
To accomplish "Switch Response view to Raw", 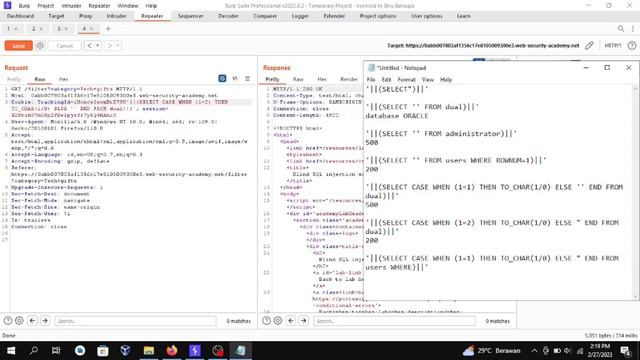I will [x=298, y=79].
